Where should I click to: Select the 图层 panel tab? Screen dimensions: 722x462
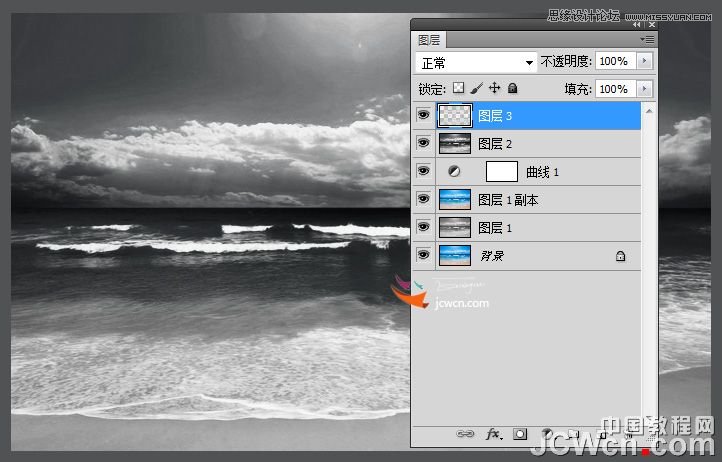[x=430, y=40]
